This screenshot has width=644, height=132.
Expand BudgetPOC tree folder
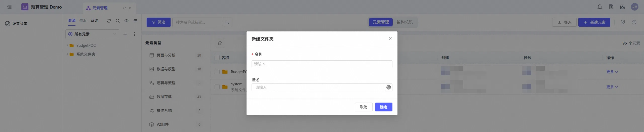tap(68, 45)
